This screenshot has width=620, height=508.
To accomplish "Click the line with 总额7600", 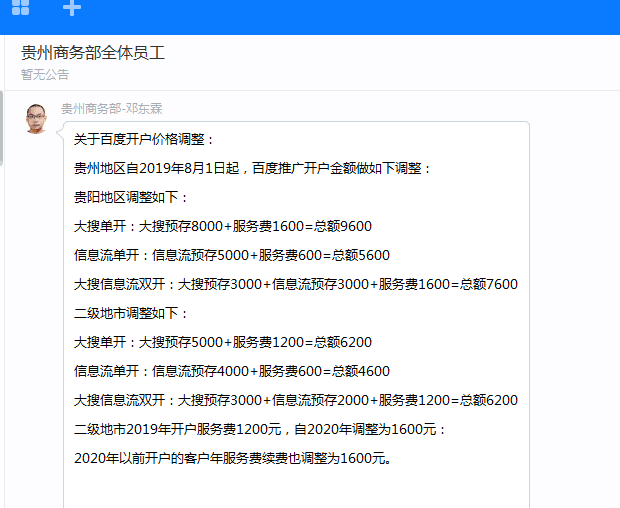I will [x=296, y=284].
